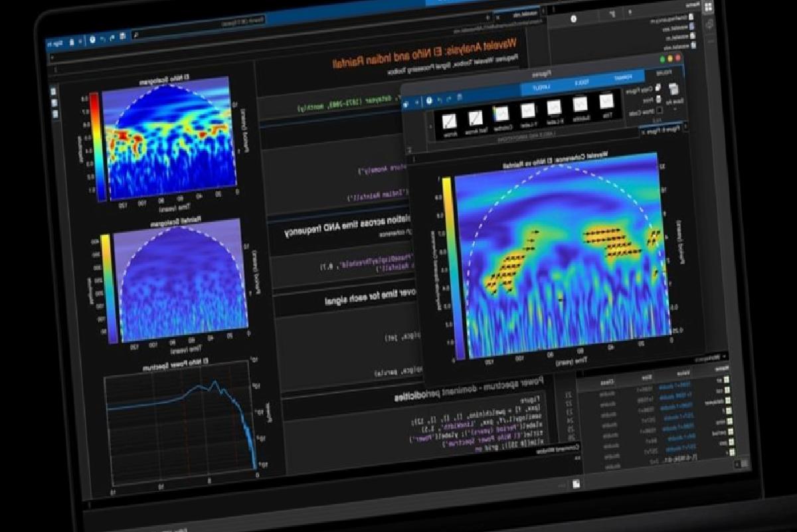Open Help from the main toolbar
797x532 pixels.
point(92,41)
